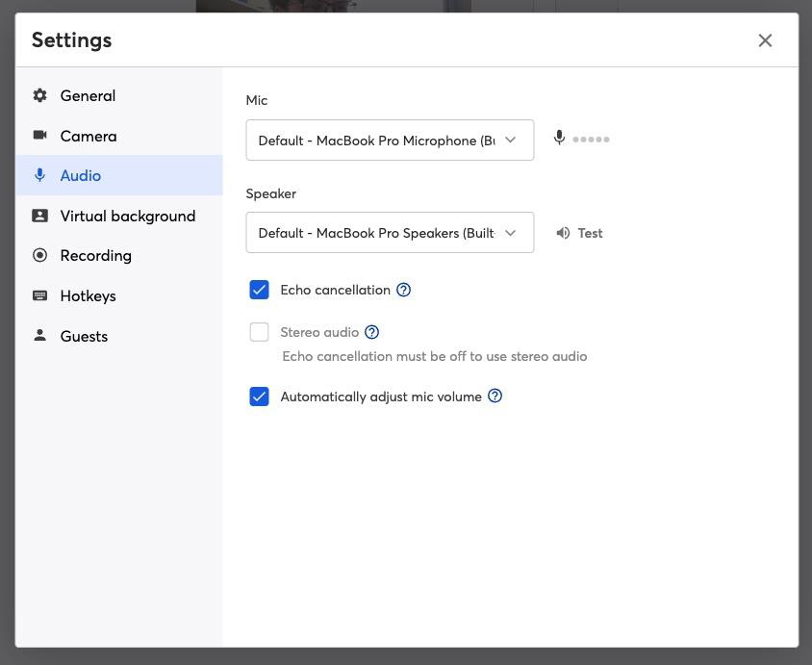Uncheck Automatically adjust mic volume
Viewport: 812px width, 665px height.
pyautogui.click(x=259, y=396)
